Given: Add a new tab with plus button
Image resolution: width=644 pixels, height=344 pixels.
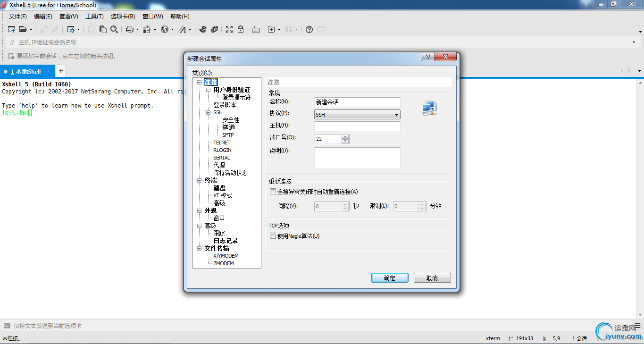Looking at the screenshot, I should (x=61, y=71).
